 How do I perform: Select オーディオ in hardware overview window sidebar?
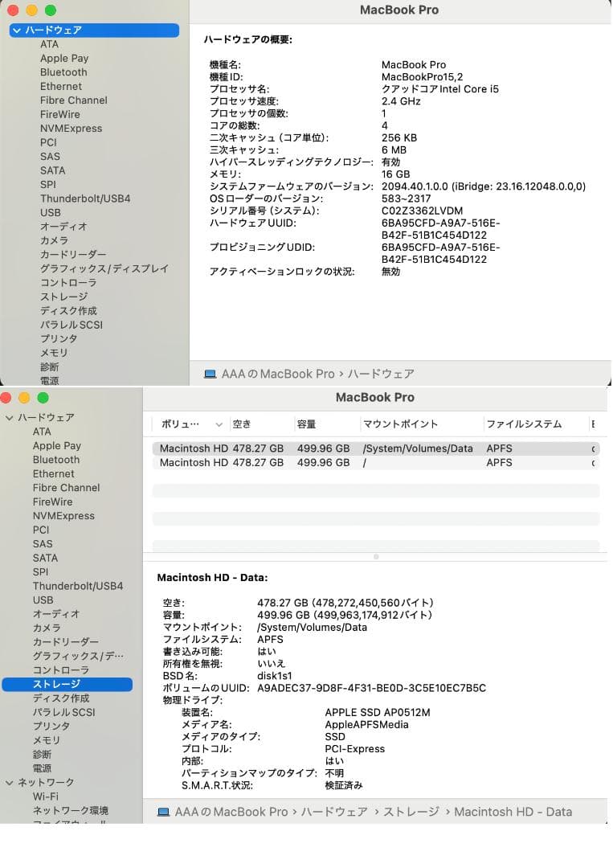tap(63, 227)
